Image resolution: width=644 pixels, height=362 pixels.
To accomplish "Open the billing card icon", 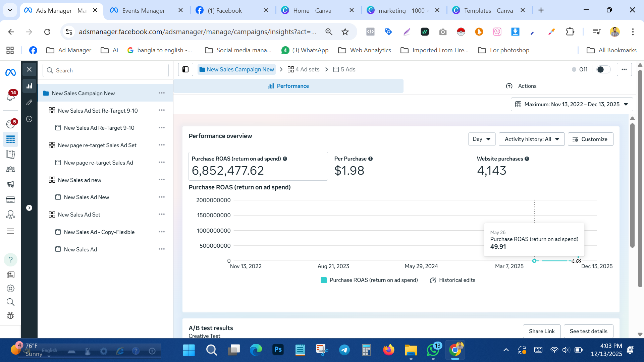I will 10,200.
